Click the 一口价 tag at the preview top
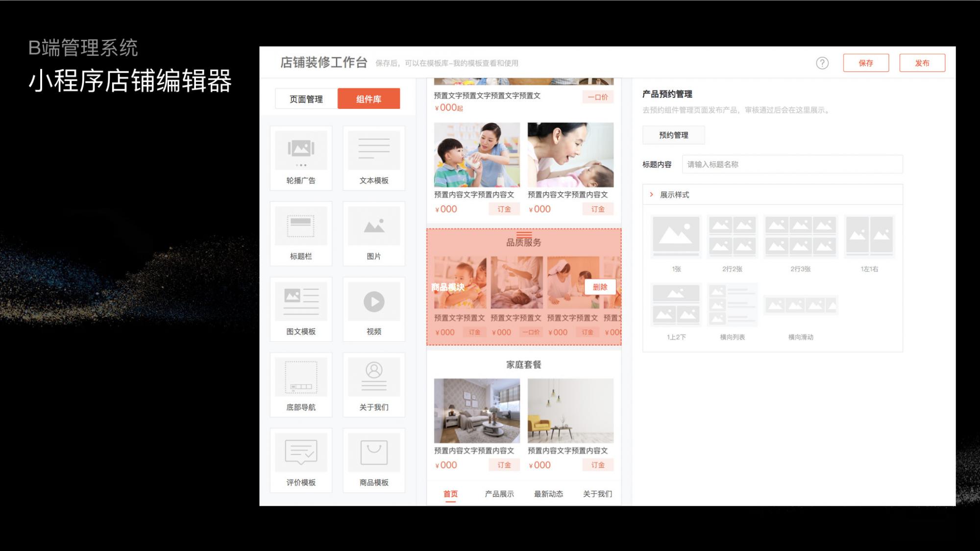This screenshot has width=980, height=551. click(598, 97)
